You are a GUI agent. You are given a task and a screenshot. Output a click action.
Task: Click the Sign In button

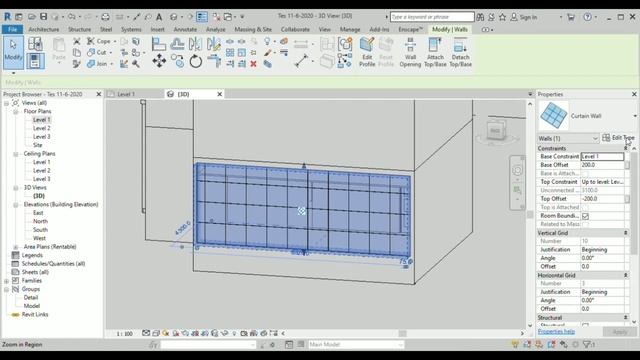point(524,17)
